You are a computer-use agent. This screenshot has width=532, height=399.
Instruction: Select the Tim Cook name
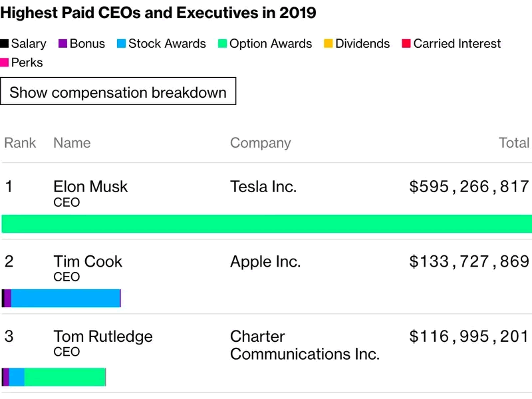[88, 261]
